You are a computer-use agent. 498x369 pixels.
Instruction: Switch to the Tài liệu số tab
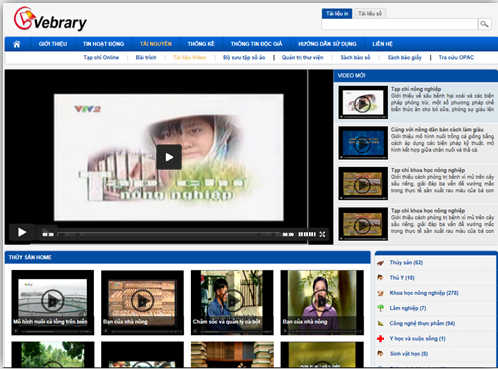click(370, 14)
